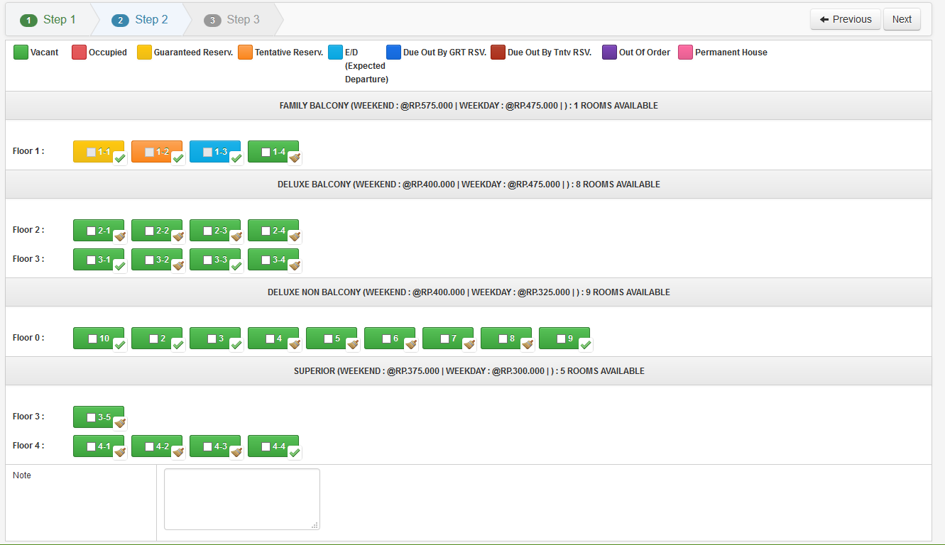Screen dimensions: 945x545
Task: Click the checkmark icon on room 4-4
Action: click(x=294, y=452)
